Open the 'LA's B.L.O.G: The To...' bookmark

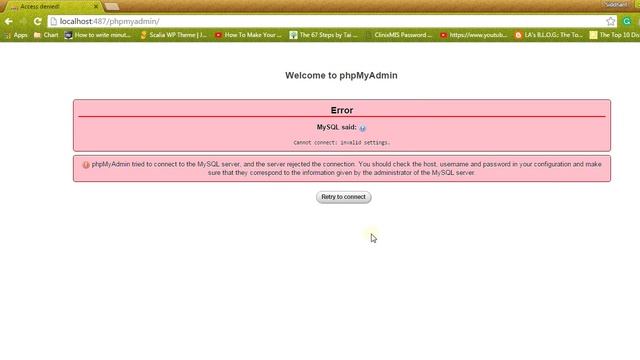(549, 35)
